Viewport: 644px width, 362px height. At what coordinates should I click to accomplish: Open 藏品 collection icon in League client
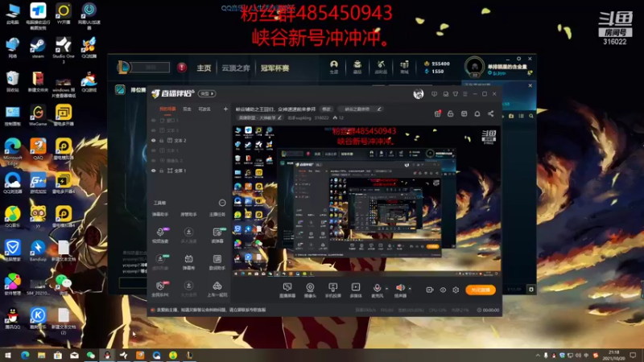pos(357,67)
